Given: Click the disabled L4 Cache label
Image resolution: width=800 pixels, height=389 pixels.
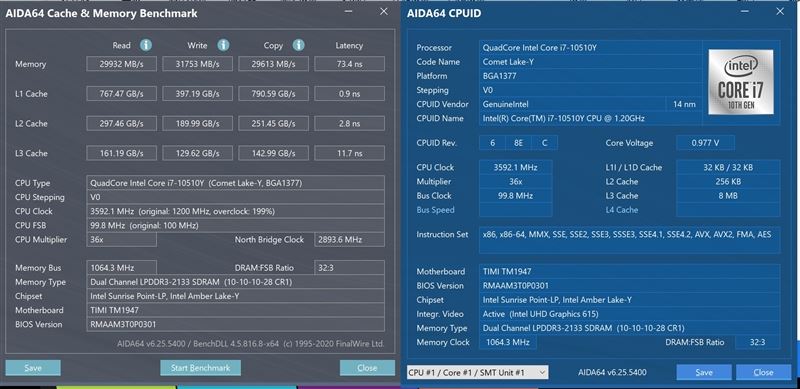Looking at the screenshot, I should click(x=621, y=210).
